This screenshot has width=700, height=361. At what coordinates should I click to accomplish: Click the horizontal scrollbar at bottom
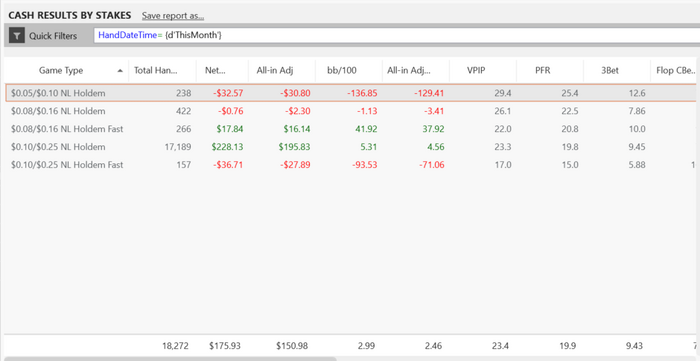tap(170, 358)
